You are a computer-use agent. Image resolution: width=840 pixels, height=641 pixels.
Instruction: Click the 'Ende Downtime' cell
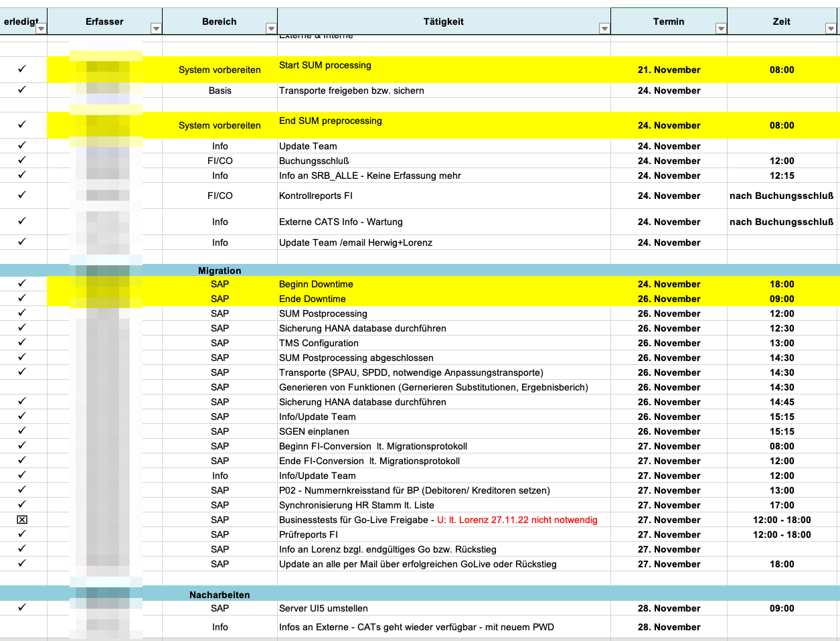tap(444, 299)
